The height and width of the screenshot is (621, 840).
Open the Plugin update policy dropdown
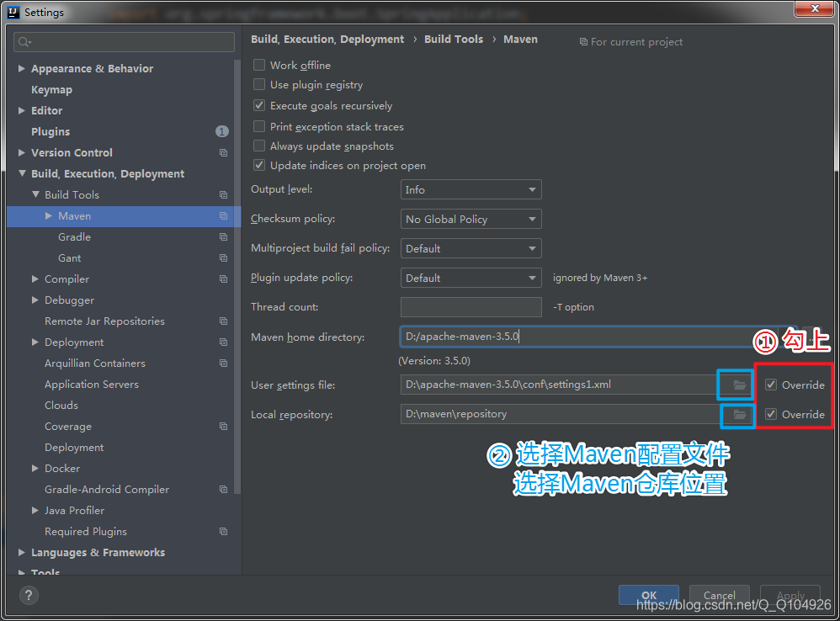tap(471, 278)
